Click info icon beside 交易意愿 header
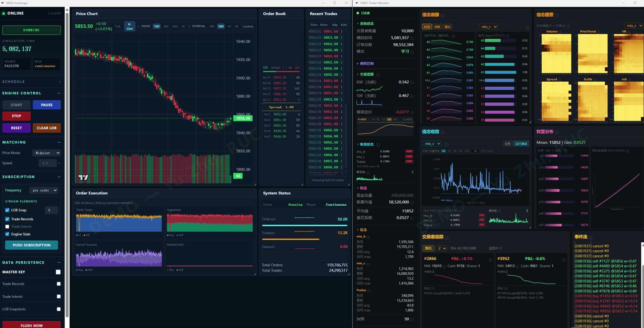This screenshot has width=644, height=328. pyautogui.click(x=378, y=74)
